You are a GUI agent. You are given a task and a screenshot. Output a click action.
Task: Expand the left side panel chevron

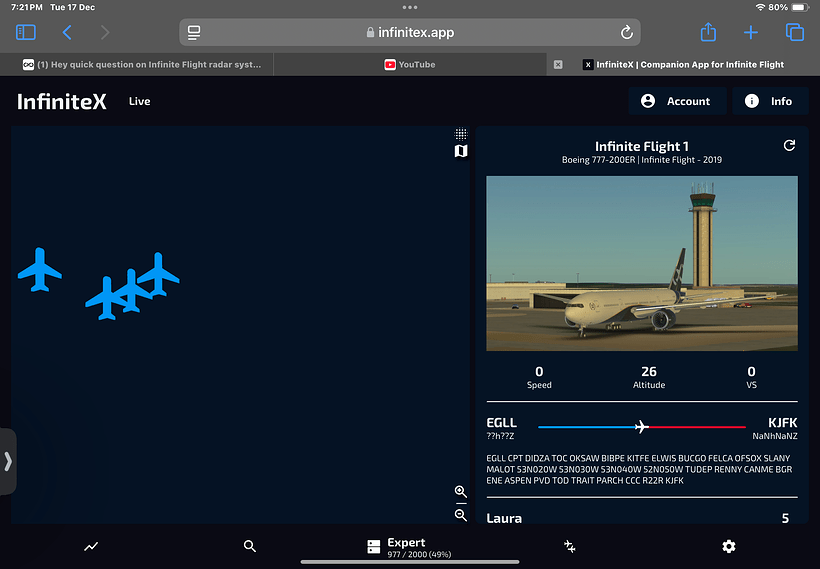pyautogui.click(x=8, y=462)
